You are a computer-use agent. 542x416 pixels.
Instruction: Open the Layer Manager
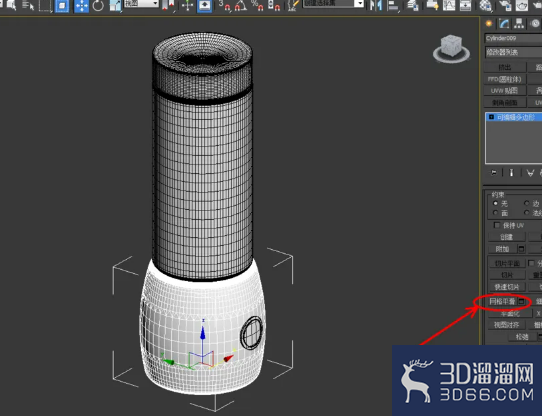point(412,5)
